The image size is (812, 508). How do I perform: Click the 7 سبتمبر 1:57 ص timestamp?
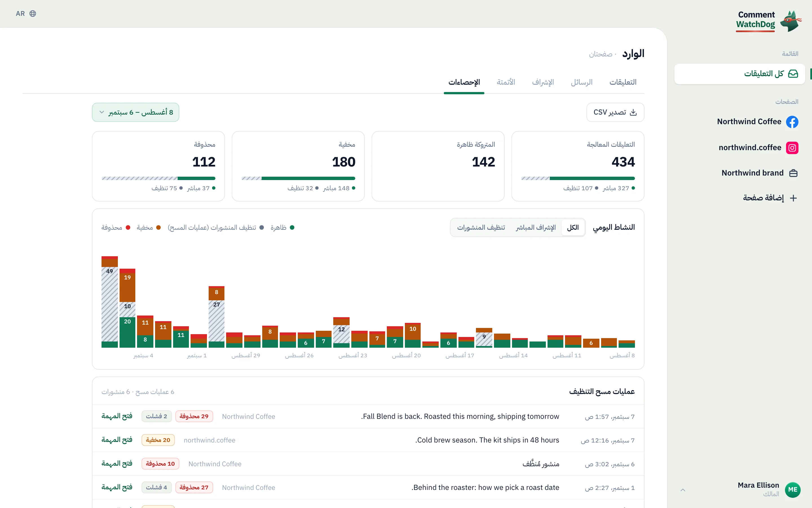(610, 417)
